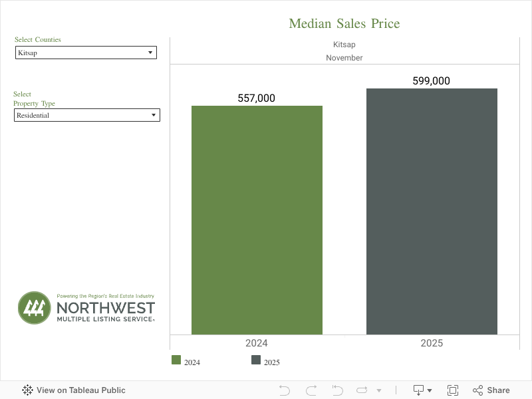Open the Select Counties dropdown
The image size is (532, 399).
coord(86,53)
